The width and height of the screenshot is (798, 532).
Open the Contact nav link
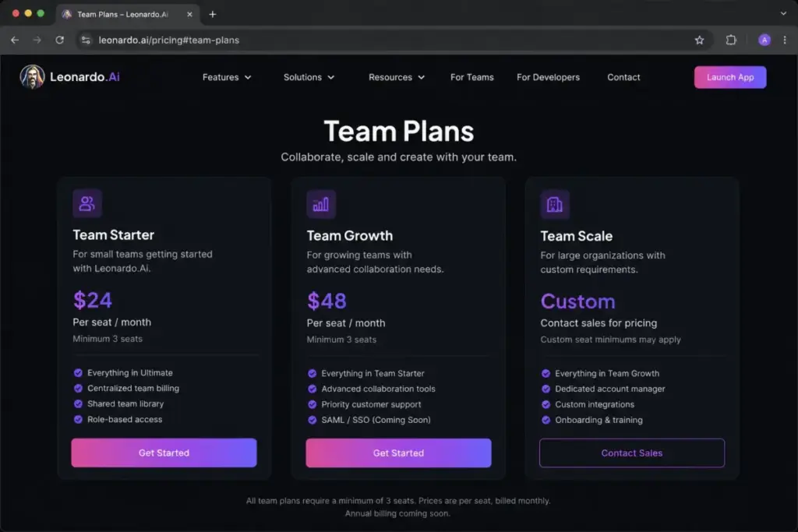623,77
